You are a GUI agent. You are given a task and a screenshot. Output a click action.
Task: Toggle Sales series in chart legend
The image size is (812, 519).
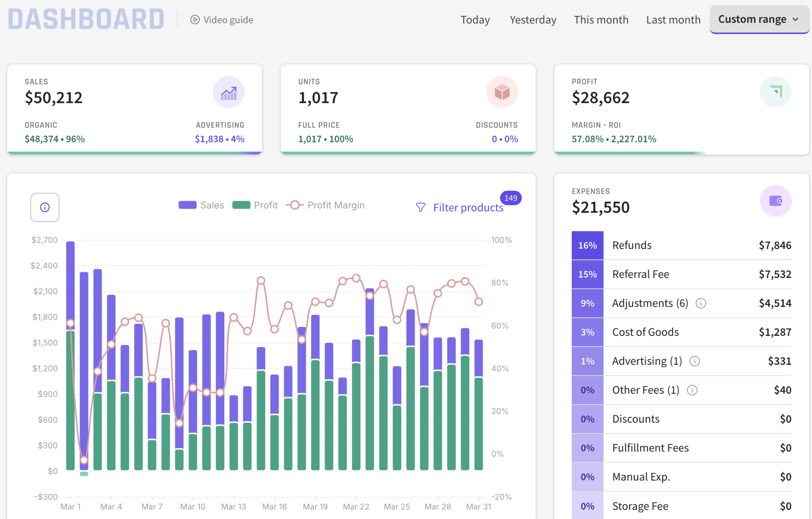click(201, 205)
